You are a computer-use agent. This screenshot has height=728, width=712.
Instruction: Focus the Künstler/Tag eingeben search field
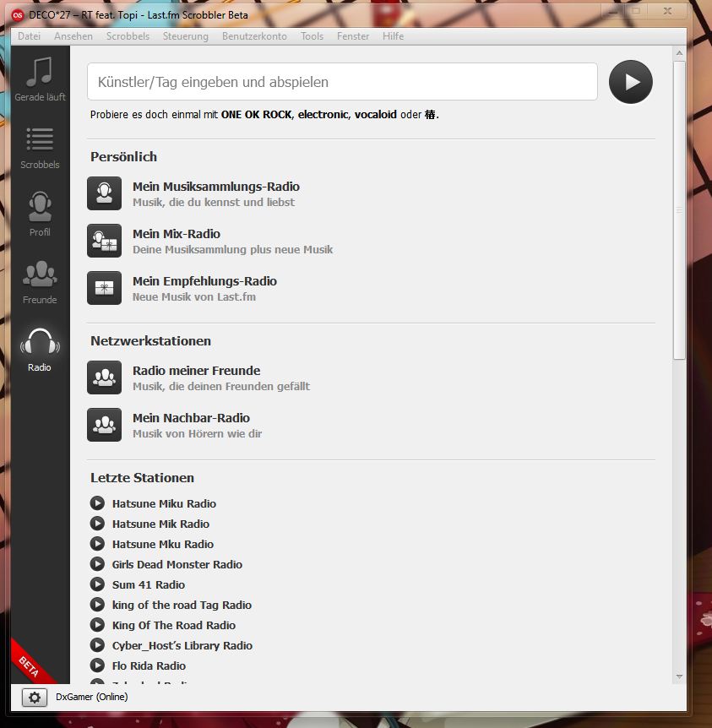(x=342, y=82)
